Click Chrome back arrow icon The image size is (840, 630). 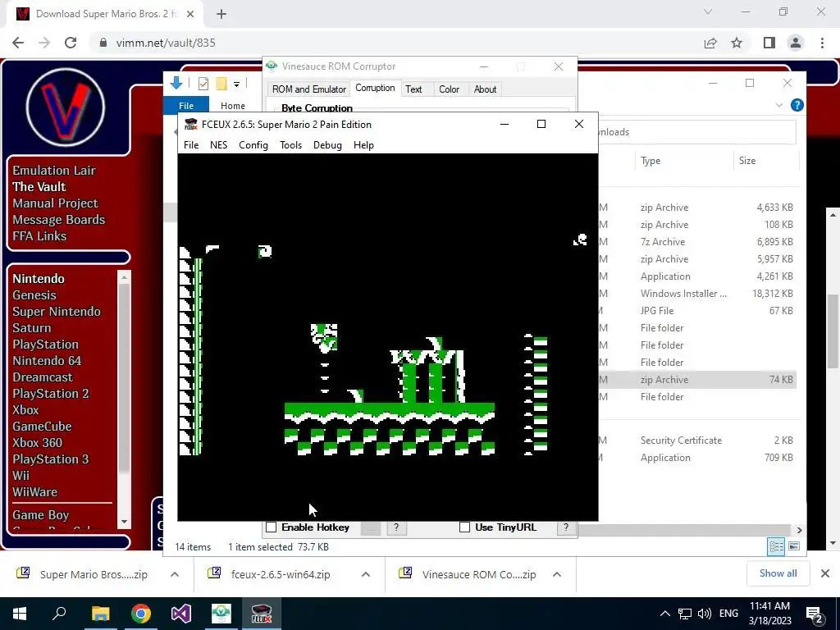pyautogui.click(x=18, y=43)
